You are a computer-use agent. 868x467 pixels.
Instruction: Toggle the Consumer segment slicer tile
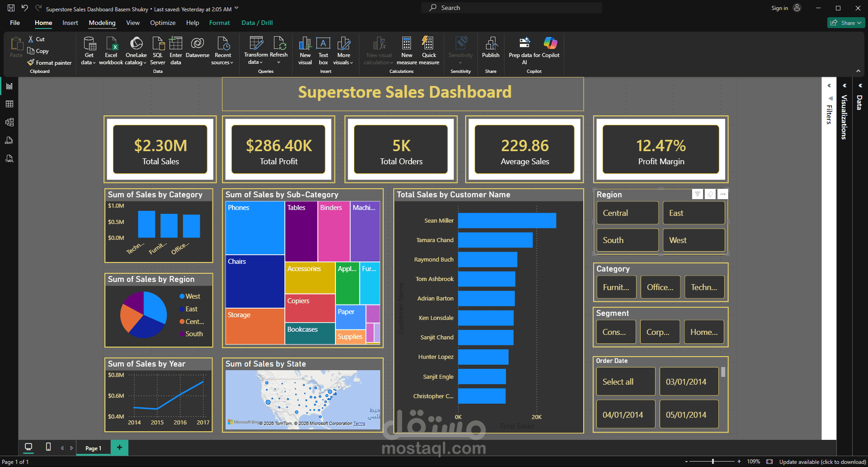tap(616, 332)
